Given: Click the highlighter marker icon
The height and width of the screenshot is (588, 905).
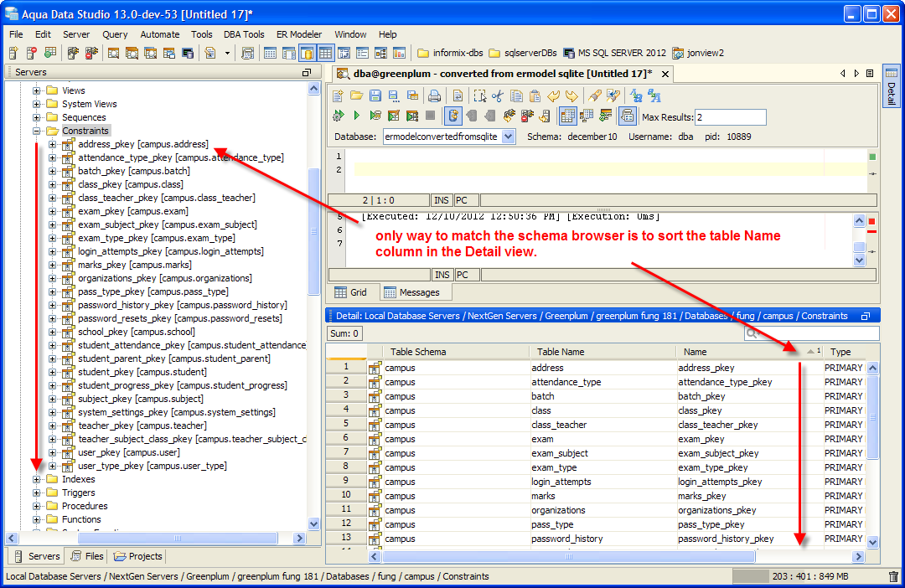Looking at the screenshot, I should [595, 95].
